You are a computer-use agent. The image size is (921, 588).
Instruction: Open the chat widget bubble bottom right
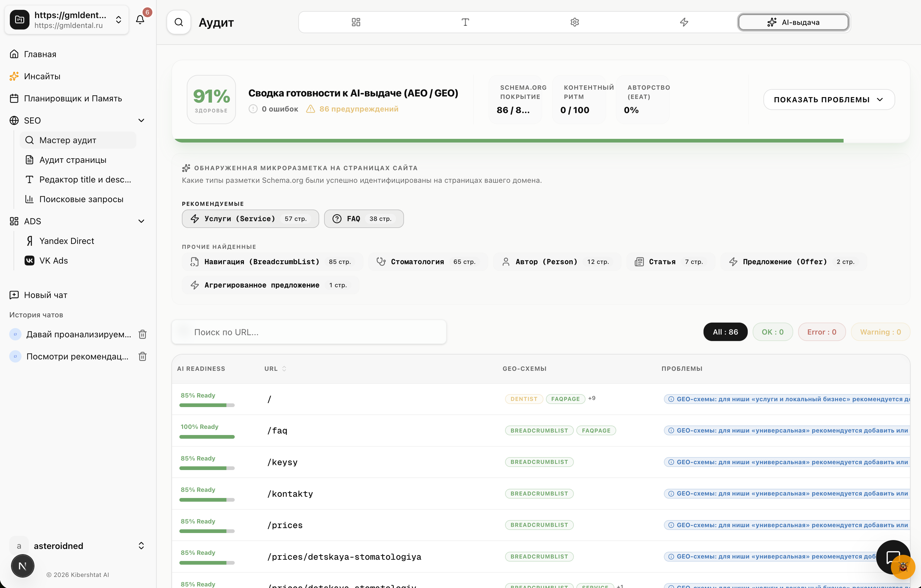(893, 557)
